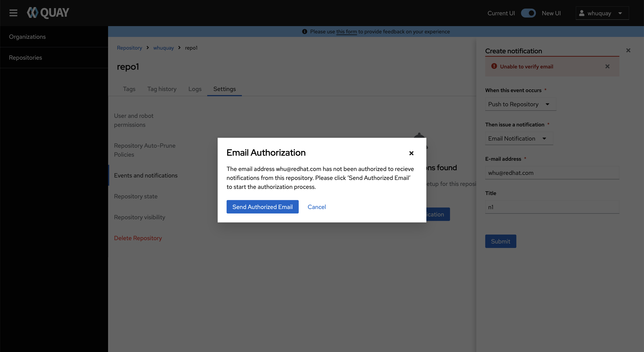644x352 pixels.
Task: Open the hamburger navigation menu
Action: click(x=13, y=13)
